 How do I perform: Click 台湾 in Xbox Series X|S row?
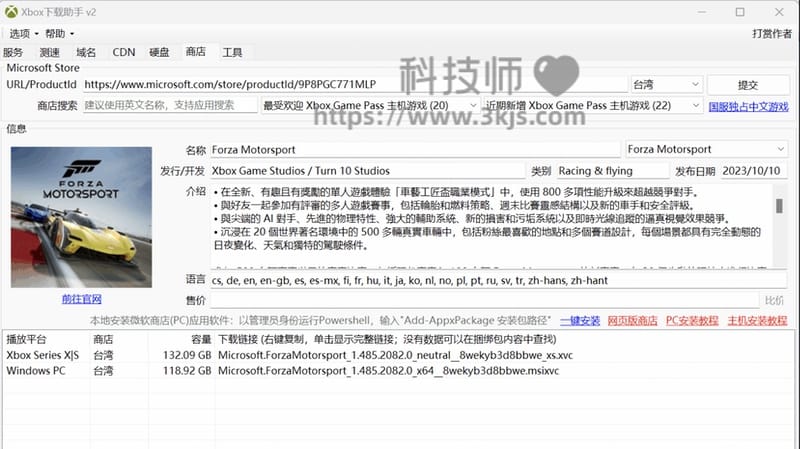103,355
